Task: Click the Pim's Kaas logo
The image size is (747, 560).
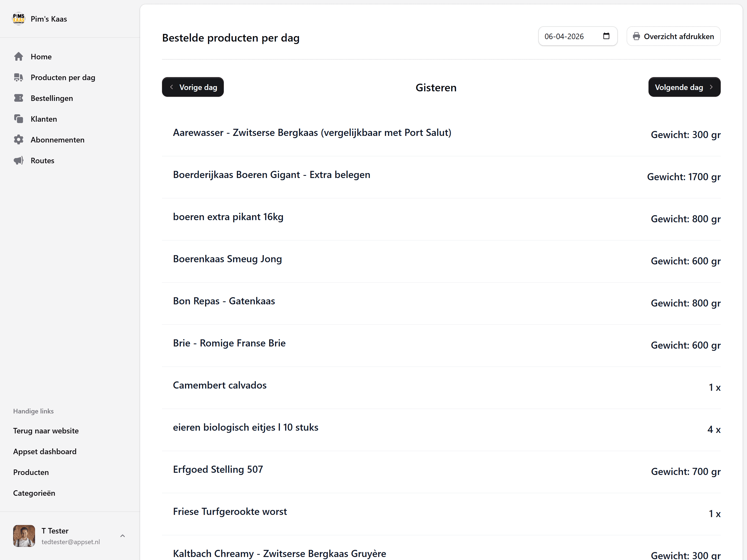Action: click(x=19, y=19)
